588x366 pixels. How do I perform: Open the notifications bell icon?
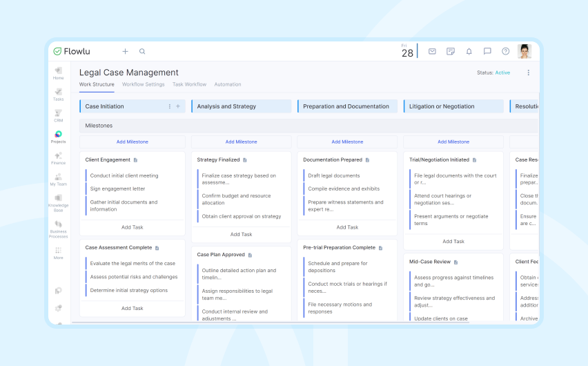coord(469,51)
